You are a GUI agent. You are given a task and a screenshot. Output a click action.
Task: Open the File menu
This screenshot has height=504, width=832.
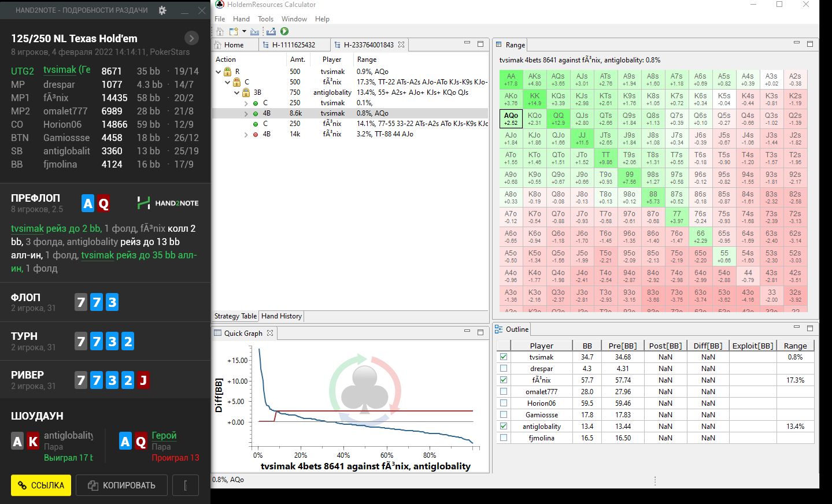coord(220,19)
